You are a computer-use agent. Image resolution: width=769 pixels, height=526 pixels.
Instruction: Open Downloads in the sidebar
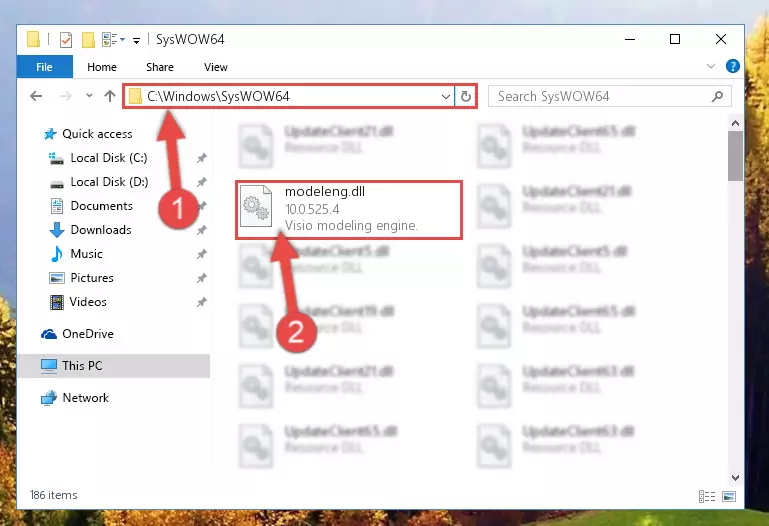[91, 230]
